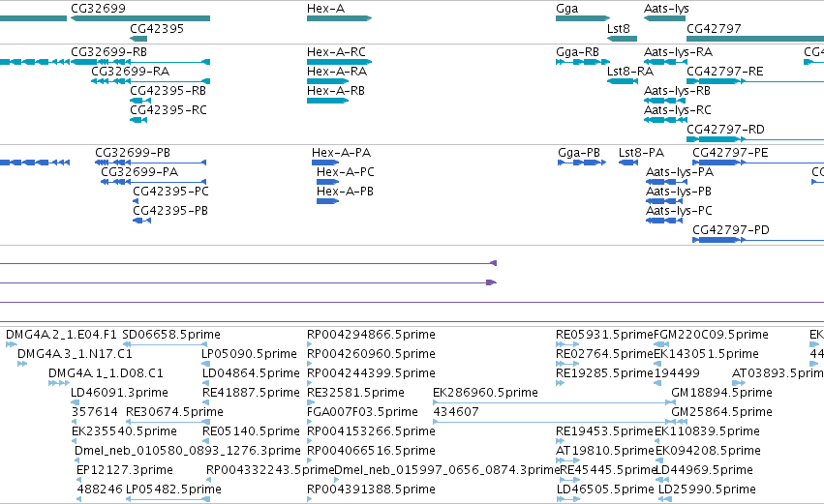Click EST LD04864.5prime

tap(251, 373)
